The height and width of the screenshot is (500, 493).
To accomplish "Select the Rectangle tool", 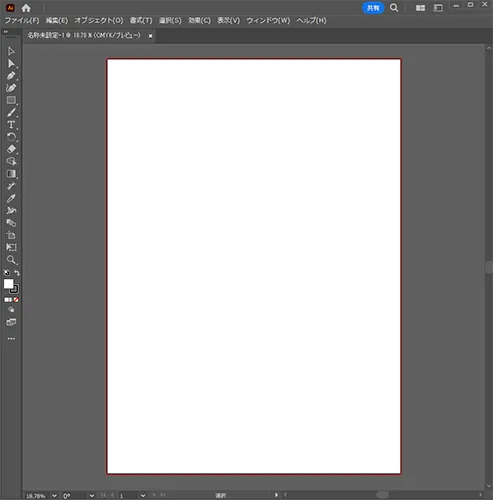I will point(11,100).
